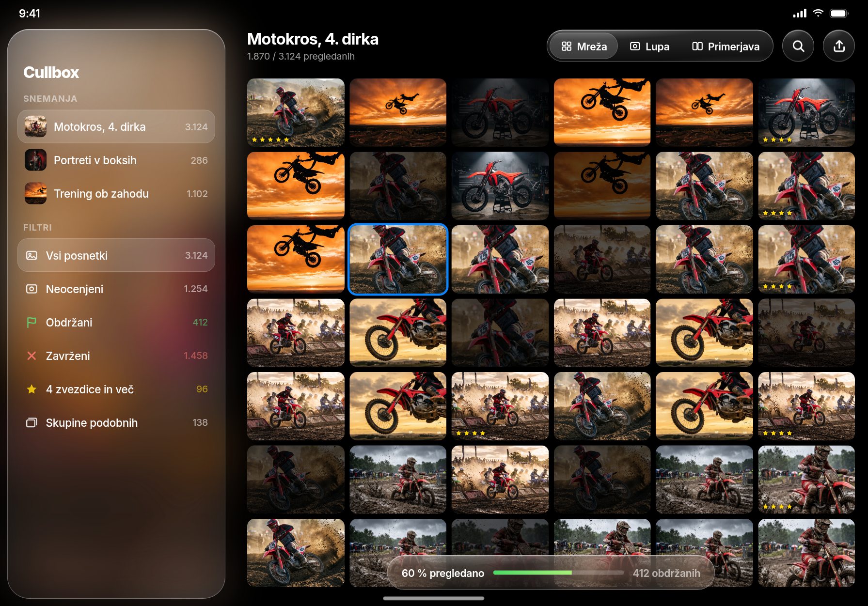The height and width of the screenshot is (606, 868).
Task: Click the battery indicator in the status bar
Action: tap(839, 13)
